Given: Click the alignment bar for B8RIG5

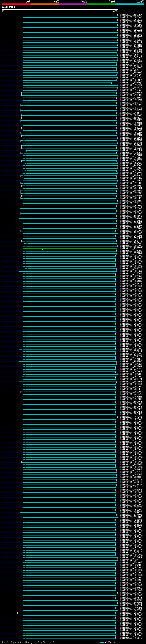Looking at the screenshot, I should pos(76,216).
